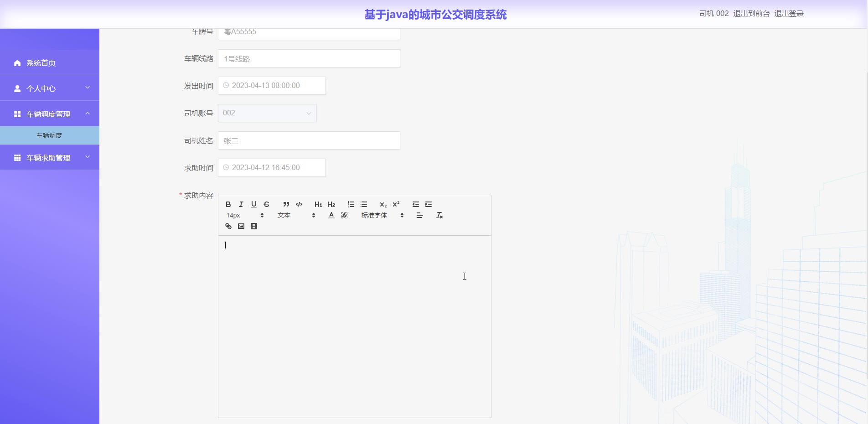Open the text alignment options
Image resolution: width=868 pixels, height=424 pixels.
point(420,215)
